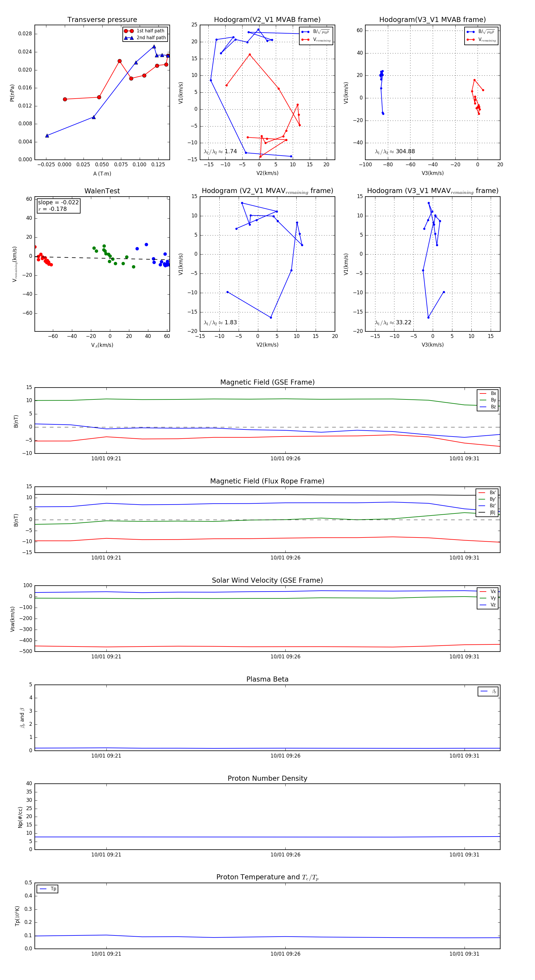Click the 'Tp' legend in temperature plot

click(48, 889)
